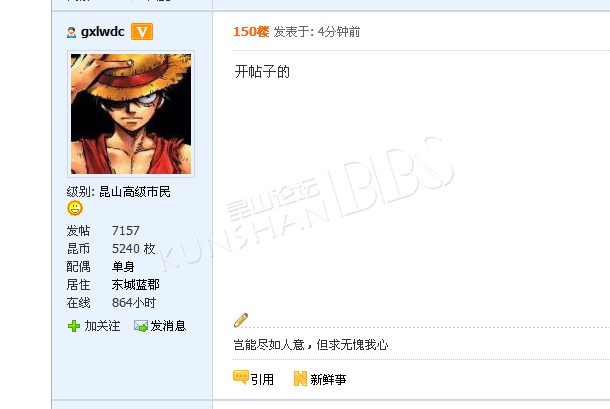Click the 昆币 balance 5240 枚
The image size is (610, 409).
[134, 249]
